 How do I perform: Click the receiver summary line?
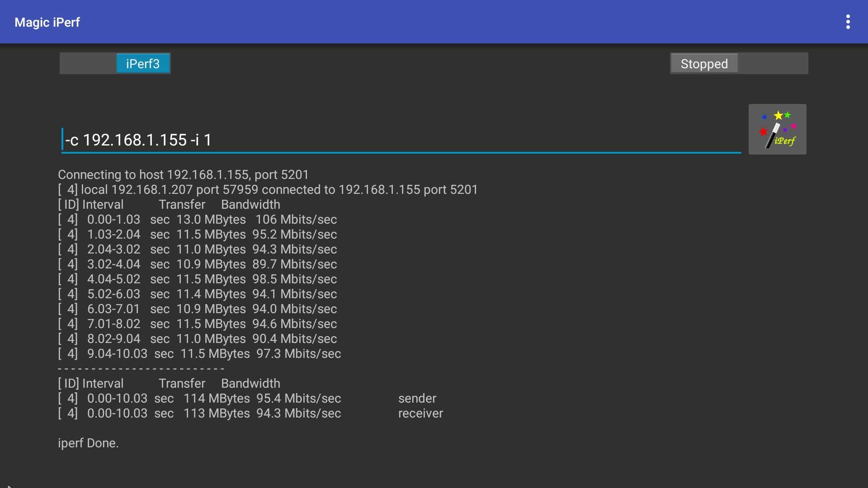click(x=250, y=413)
